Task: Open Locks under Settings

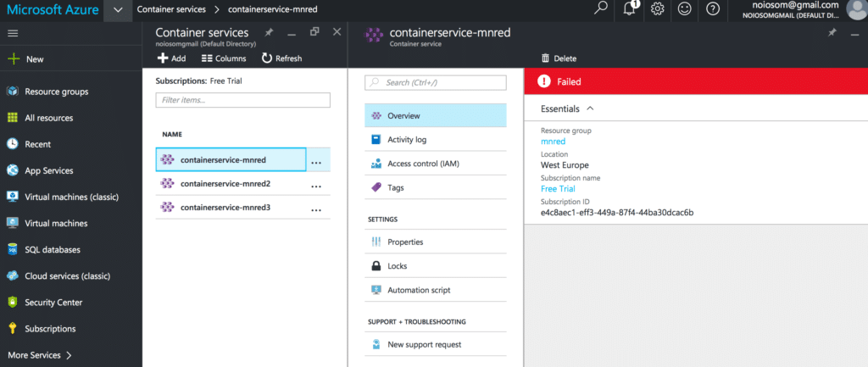Action: [435, 265]
